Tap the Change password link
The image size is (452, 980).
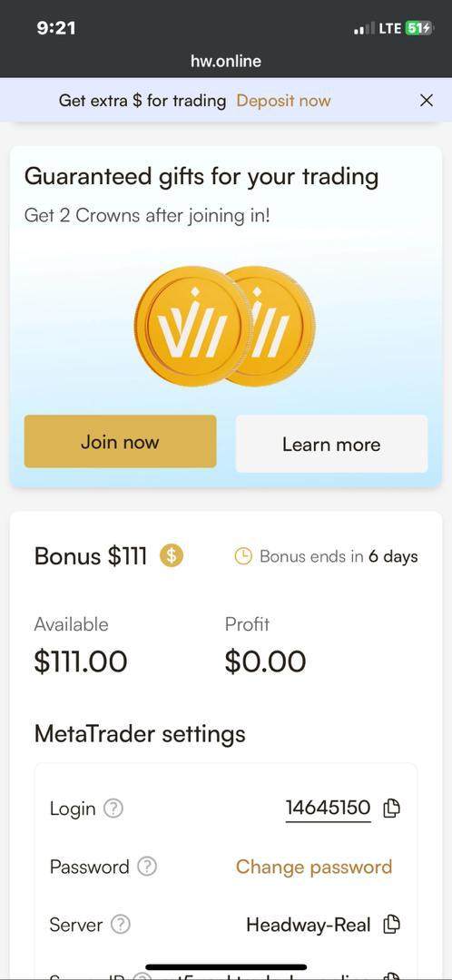tap(314, 867)
